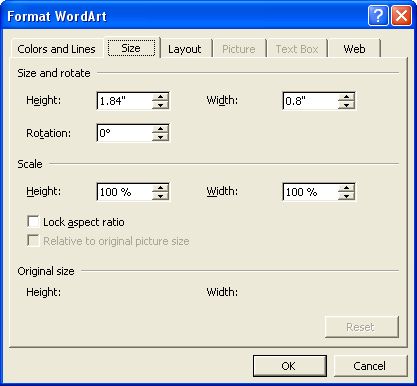Increase Size Width with up arrow

click(346, 97)
